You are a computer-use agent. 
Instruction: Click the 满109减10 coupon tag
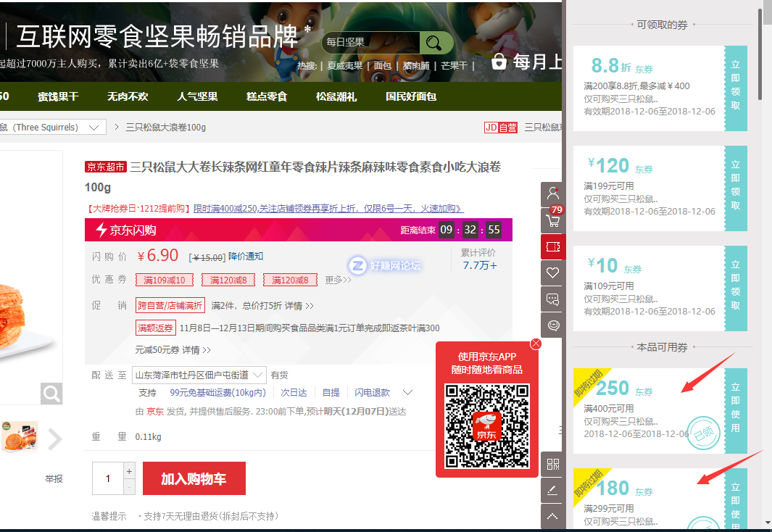tap(165, 280)
